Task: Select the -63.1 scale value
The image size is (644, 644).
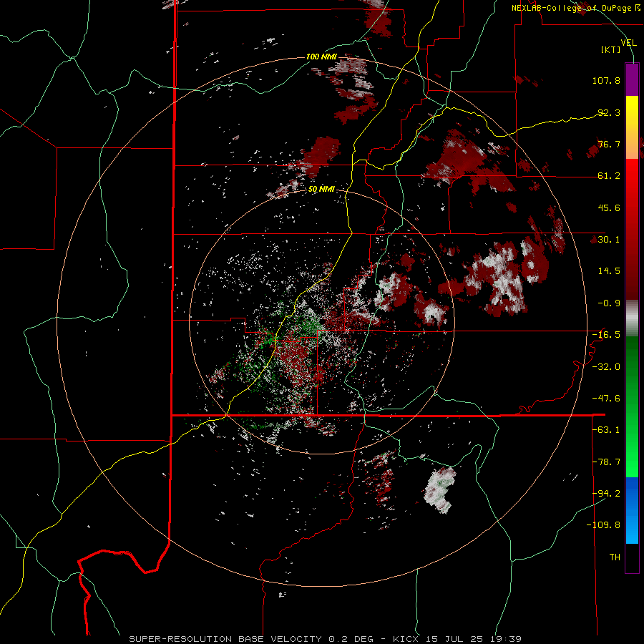Action: pyautogui.click(x=606, y=430)
